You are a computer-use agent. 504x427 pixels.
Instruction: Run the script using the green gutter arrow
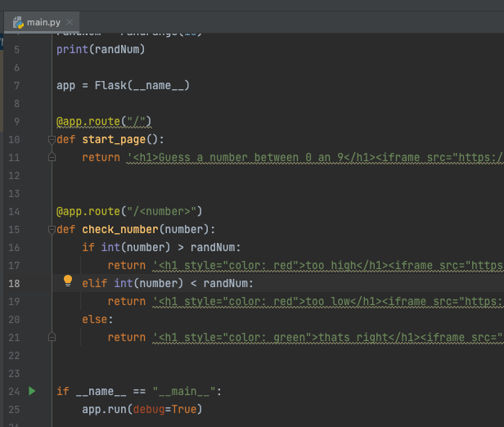(x=32, y=391)
